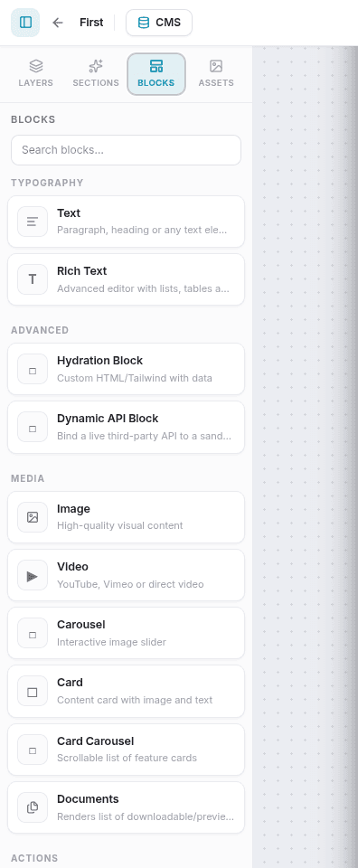Select the Blocks tab
This screenshot has width=358, height=868.
156,74
